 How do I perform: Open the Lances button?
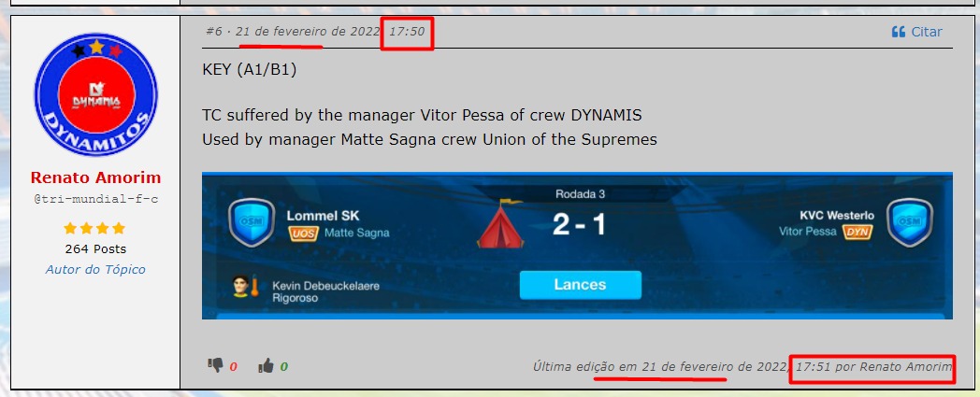point(580,285)
